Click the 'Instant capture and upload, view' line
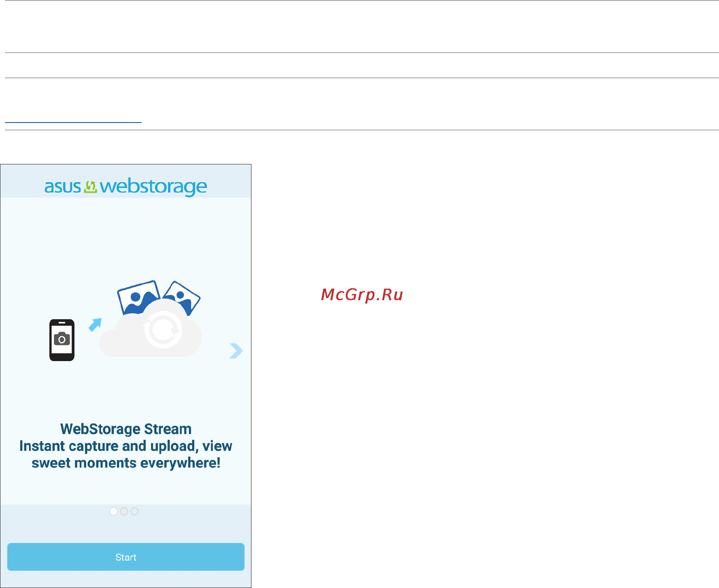 (126, 446)
